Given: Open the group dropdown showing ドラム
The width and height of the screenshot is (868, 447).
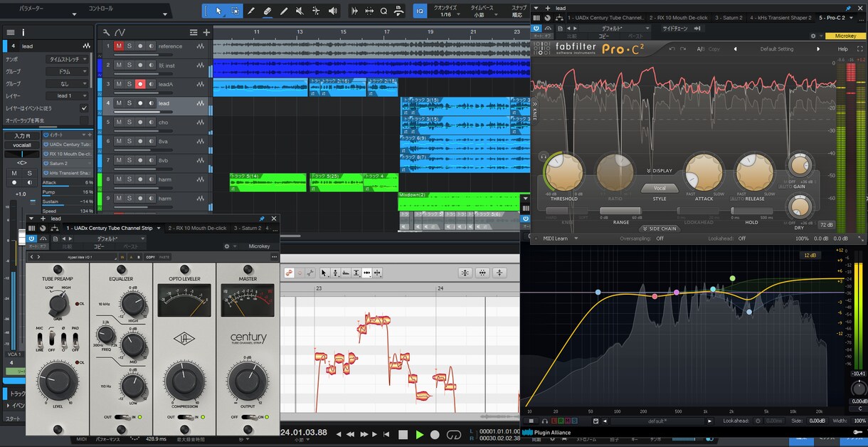Looking at the screenshot, I should (x=68, y=72).
